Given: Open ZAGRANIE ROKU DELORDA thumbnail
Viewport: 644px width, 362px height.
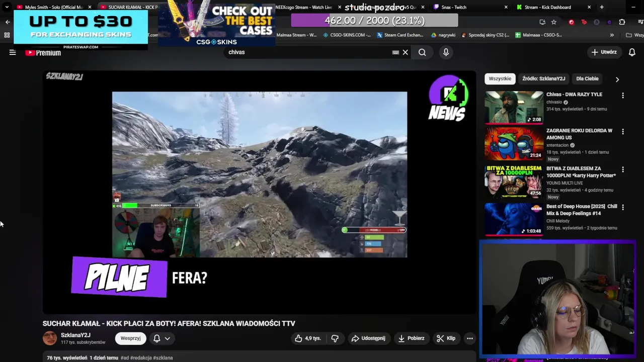Looking at the screenshot, I should pos(514,143).
